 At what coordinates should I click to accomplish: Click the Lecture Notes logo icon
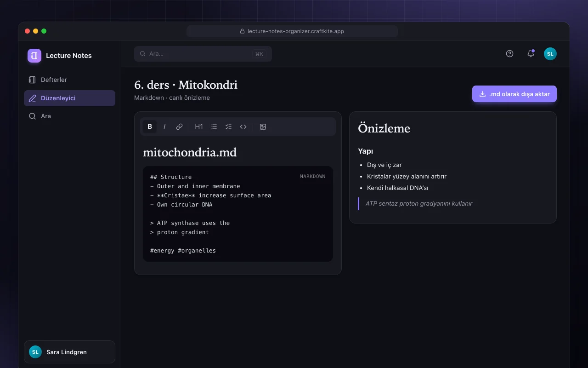coord(34,56)
